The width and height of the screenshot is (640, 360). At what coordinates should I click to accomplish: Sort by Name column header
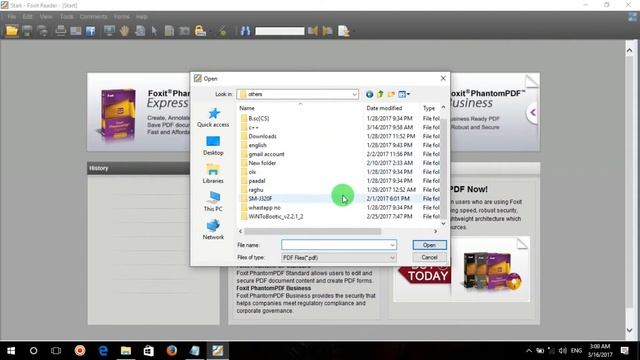tap(247, 108)
